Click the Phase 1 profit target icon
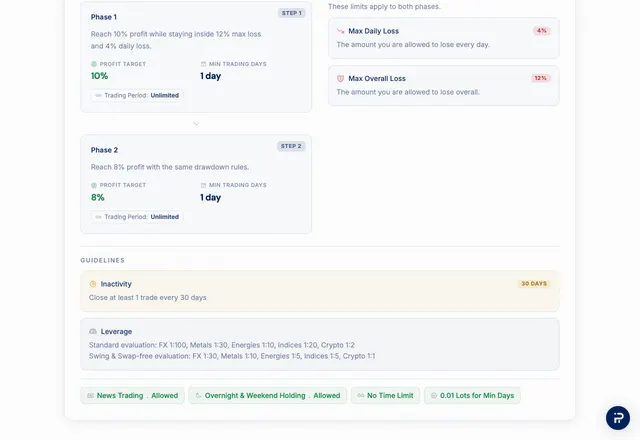Screen dimensions: 640x440 94,64
